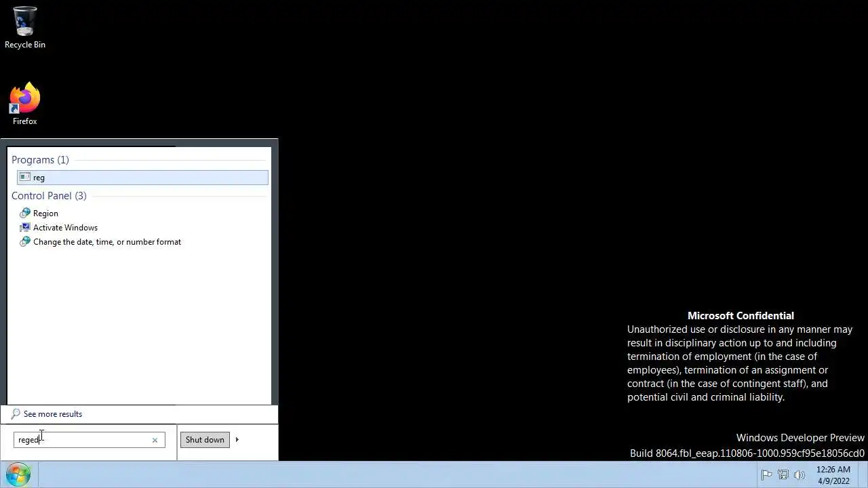Click the Programs (1) group header

click(40, 160)
